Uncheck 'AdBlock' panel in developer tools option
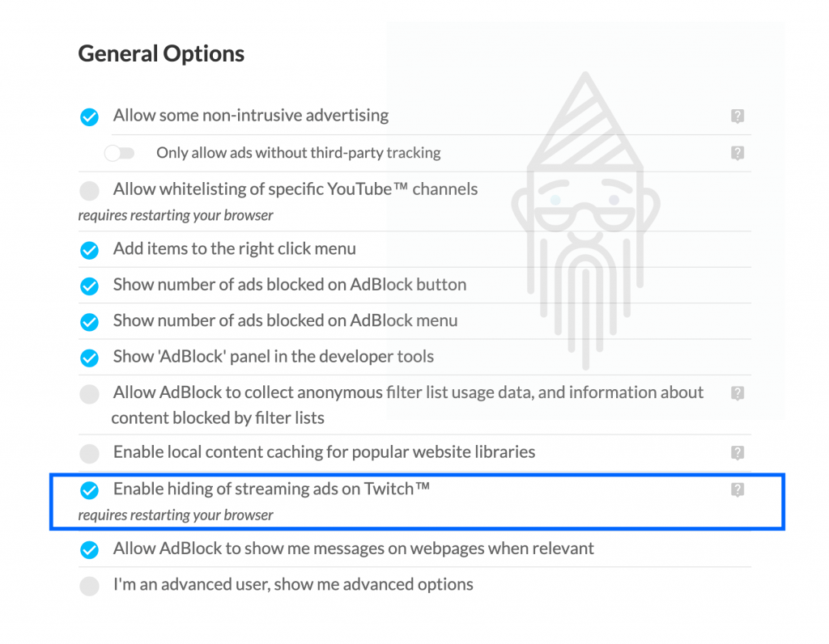Viewport: 829px width, 644px height. [x=89, y=358]
